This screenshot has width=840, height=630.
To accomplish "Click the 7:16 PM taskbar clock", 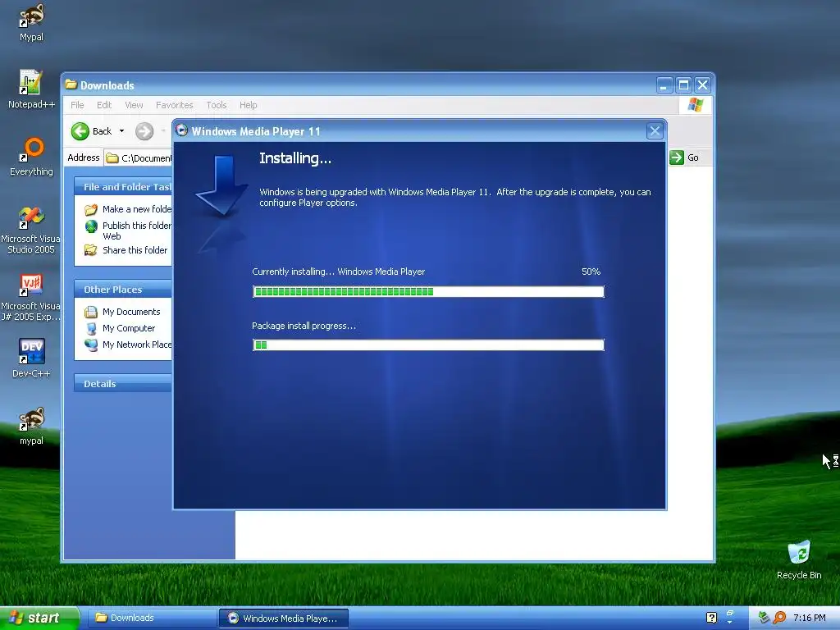I will click(809, 618).
